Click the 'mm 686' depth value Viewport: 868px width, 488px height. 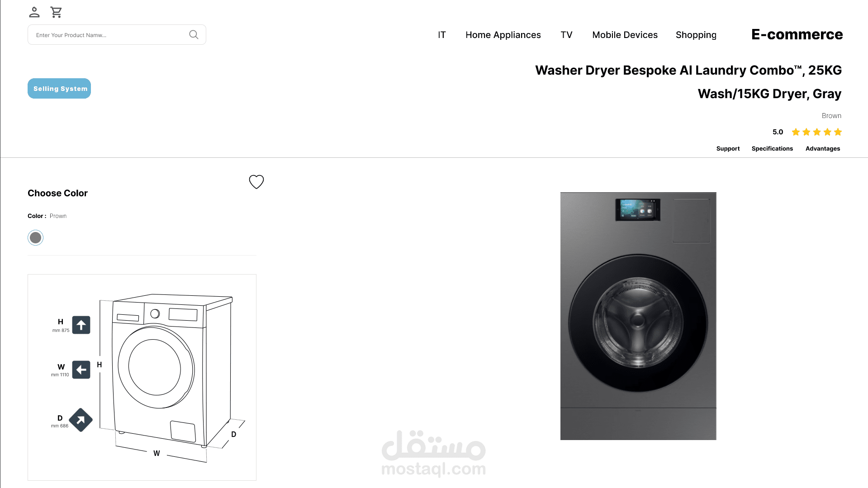tap(60, 426)
